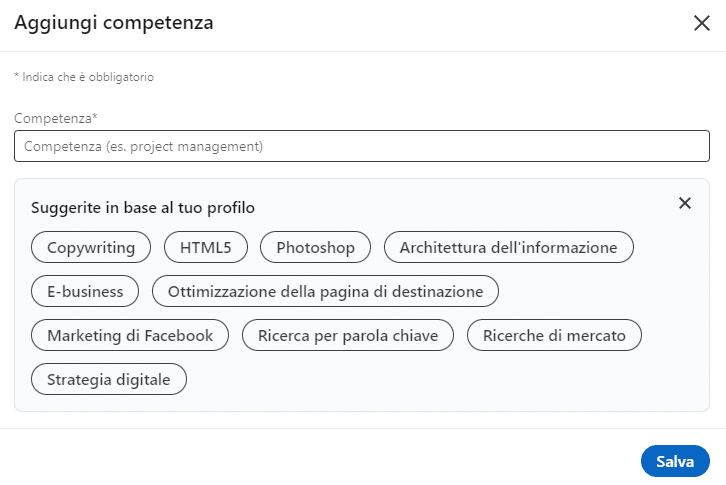This screenshot has height=485, width=726.
Task: Close the Aggiungi competenza dialog
Action: [x=701, y=23]
